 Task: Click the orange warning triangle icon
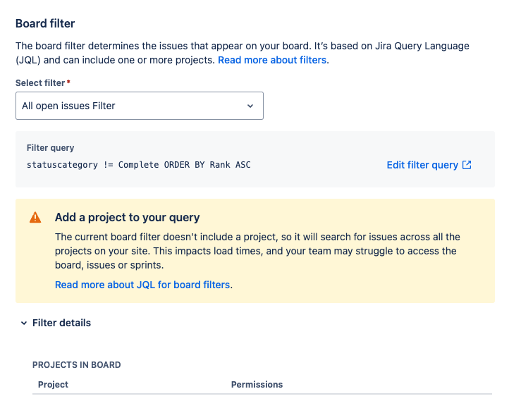pos(35,217)
